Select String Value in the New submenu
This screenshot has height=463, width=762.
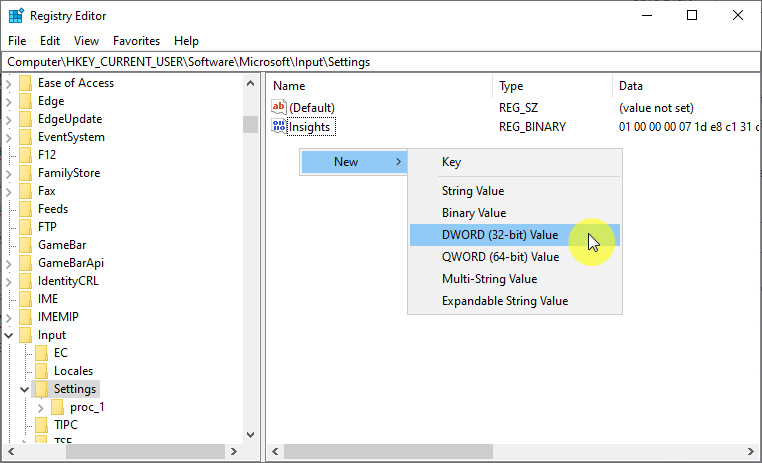[473, 191]
